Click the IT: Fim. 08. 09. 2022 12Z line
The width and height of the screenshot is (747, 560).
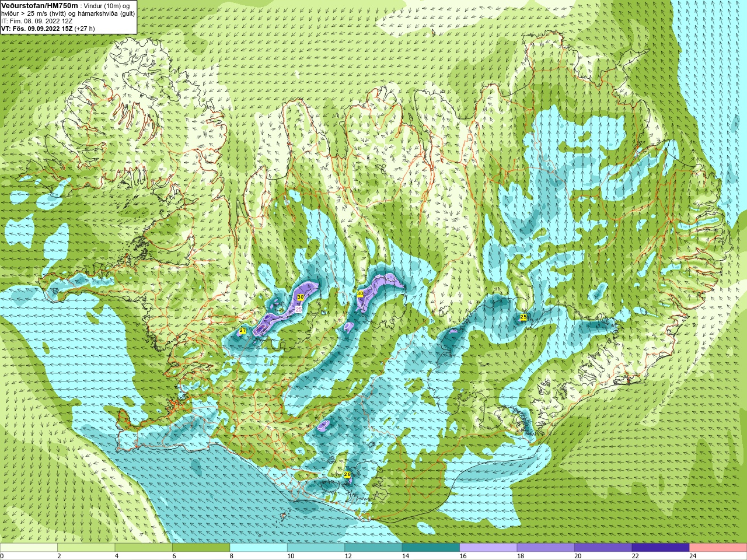pos(37,21)
